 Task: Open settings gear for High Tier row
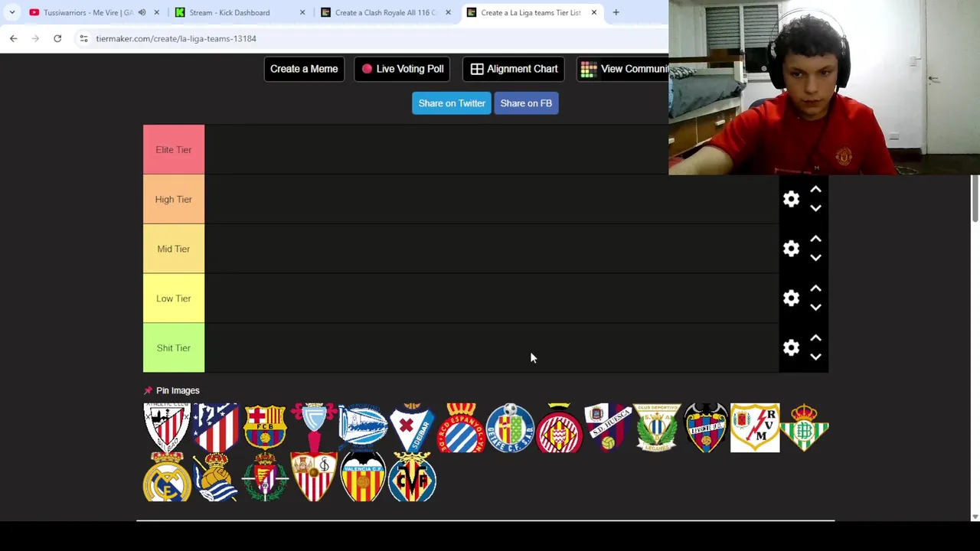(791, 199)
